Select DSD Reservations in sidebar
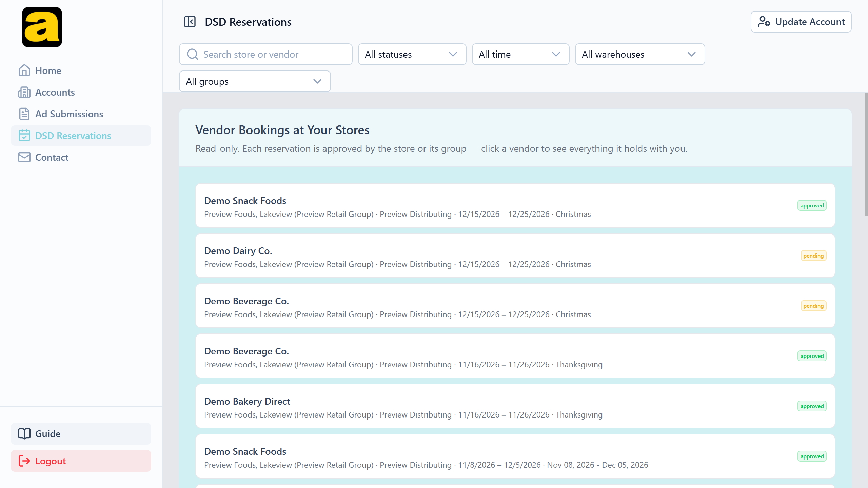The image size is (868, 488). click(81, 136)
